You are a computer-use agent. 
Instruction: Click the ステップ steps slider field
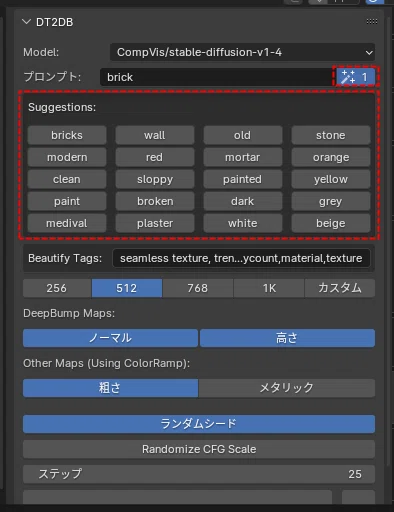[x=199, y=474]
